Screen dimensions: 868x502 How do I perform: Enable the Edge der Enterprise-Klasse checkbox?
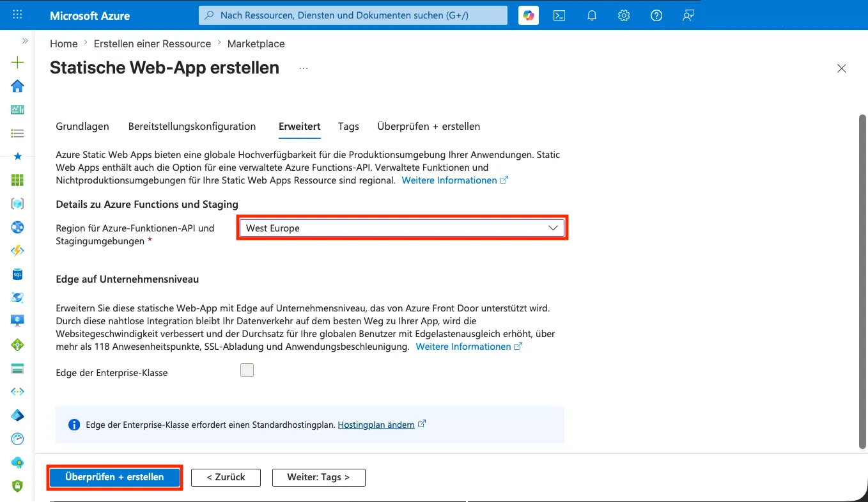coord(247,370)
